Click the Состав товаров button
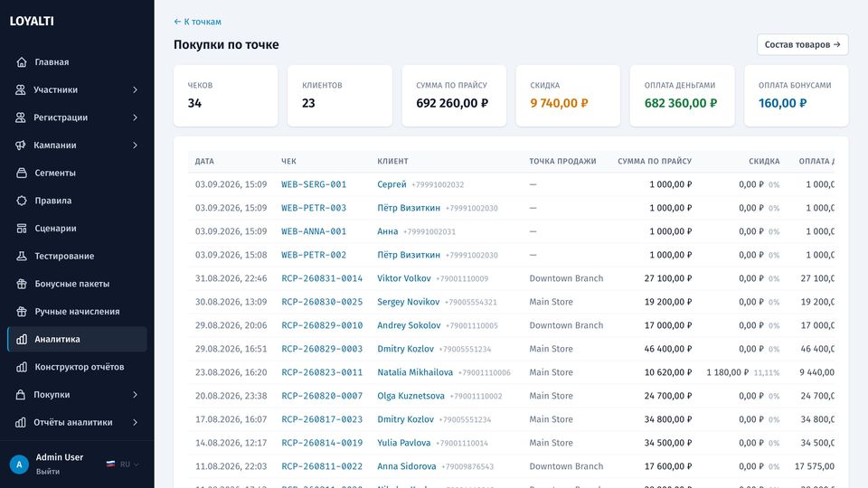Screen dimensions: 868x488 (802, 44)
